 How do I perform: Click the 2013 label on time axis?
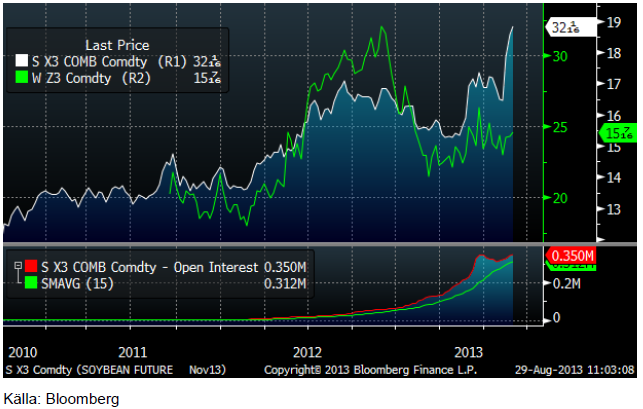(x=470, y=352)
